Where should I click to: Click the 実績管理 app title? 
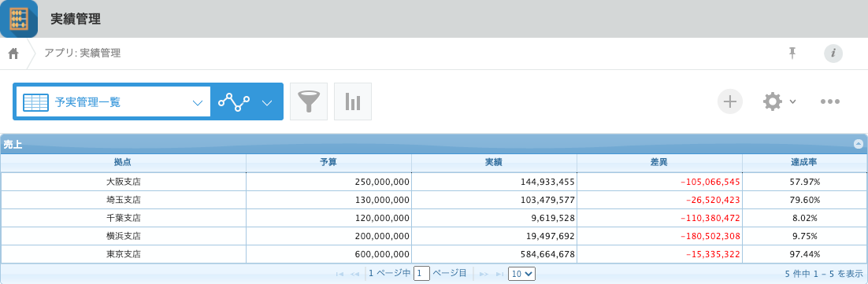click(76, 19)
